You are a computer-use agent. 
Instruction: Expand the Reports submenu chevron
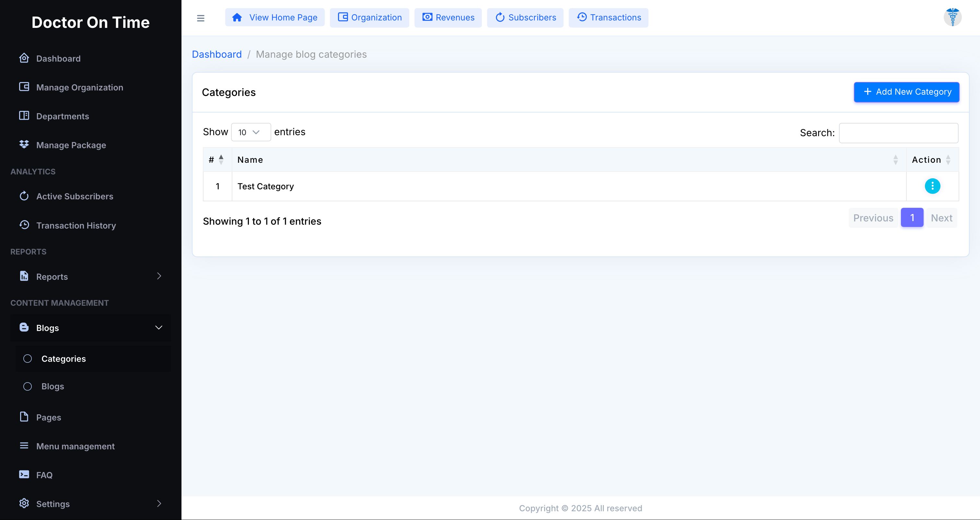pyautogui.click(x=159, y=276)
